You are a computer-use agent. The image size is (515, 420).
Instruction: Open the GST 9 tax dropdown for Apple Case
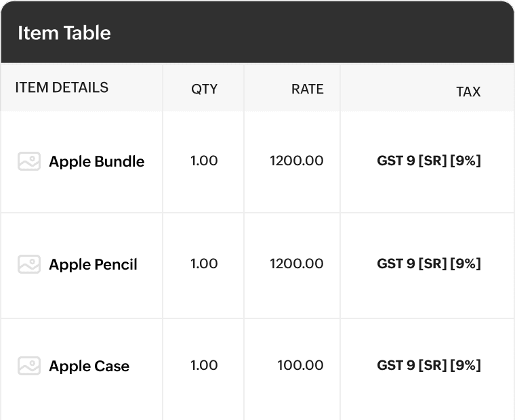tap(428, 366)
